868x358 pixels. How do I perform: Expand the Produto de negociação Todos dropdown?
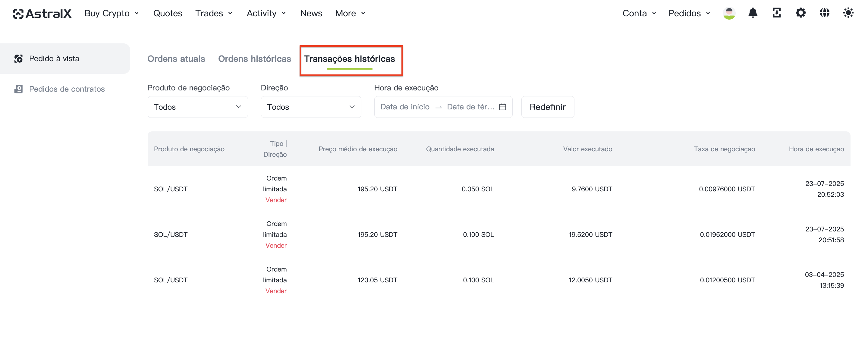[x=198, y=107]
